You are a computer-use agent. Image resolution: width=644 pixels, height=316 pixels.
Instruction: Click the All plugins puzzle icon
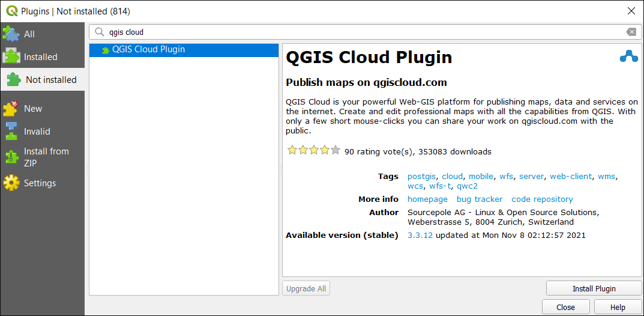click(11, 34)
